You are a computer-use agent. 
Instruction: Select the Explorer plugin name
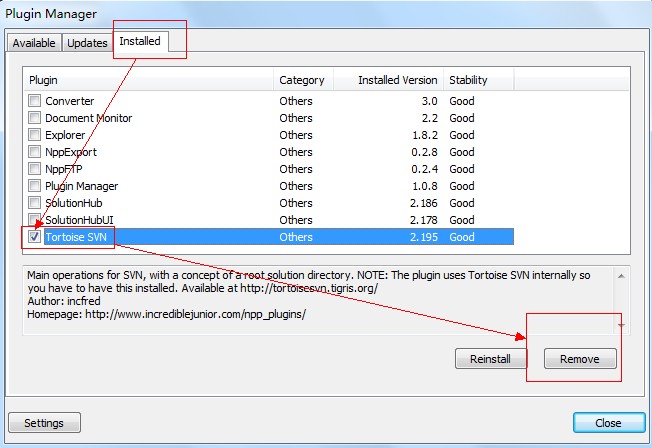pos(65,135)
